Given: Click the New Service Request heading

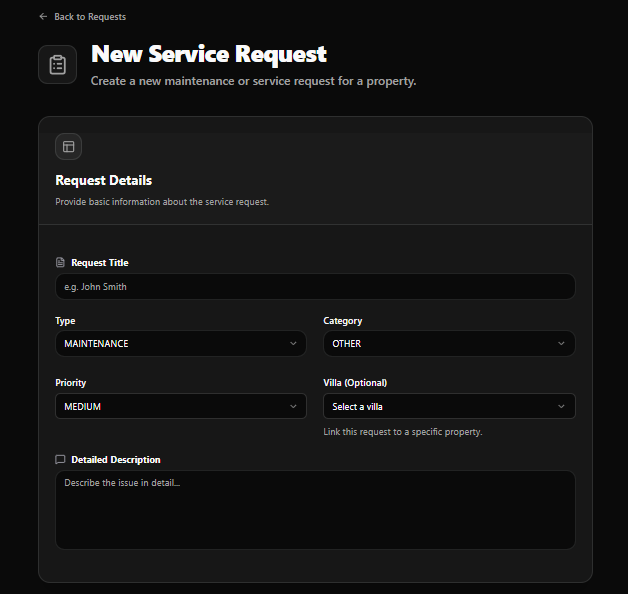Looking at the screenshot, I should [x=209, y=54].
